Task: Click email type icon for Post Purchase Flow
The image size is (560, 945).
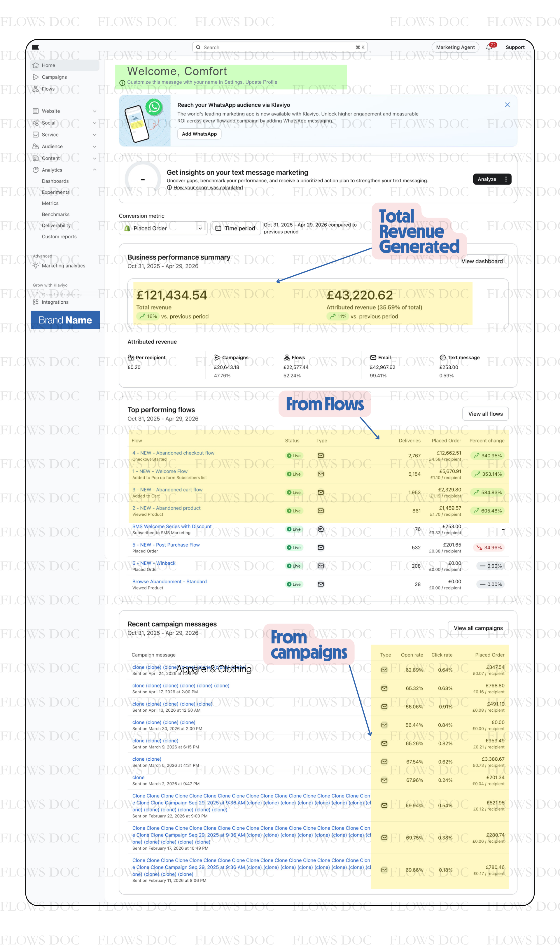Action: pyautogui.click(x=321, y=548)
